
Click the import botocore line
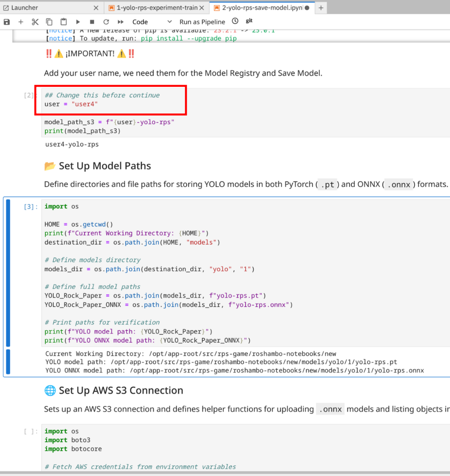point(73,449)
